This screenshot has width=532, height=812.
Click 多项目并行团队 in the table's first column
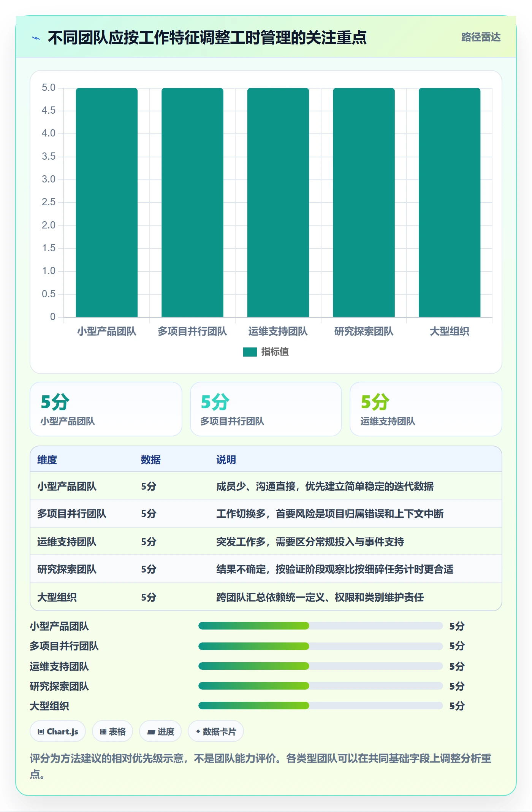[72, 514]
